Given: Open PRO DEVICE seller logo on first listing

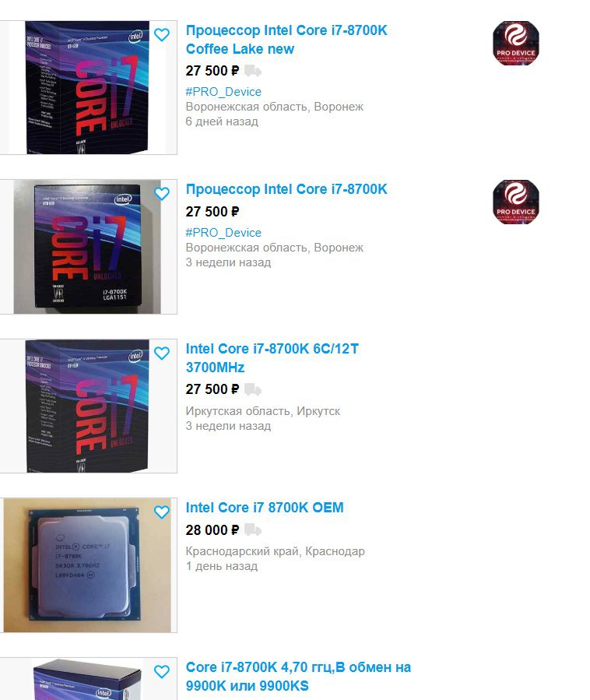Looking at the screenshot, I should coord(515,44).
